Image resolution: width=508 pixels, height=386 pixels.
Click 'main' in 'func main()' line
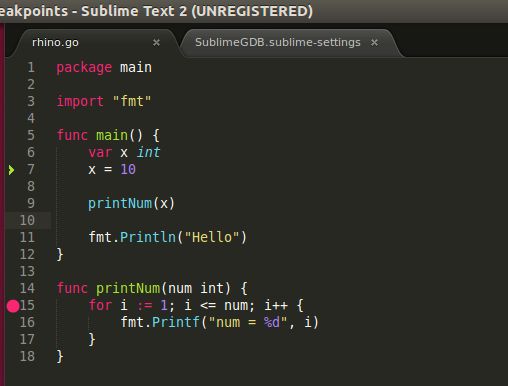pyautogui.click(x=112, y=135)
